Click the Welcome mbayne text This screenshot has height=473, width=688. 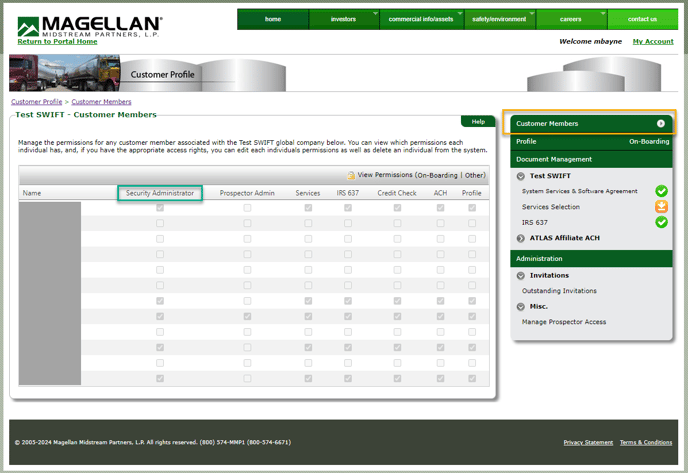point(590,42)
